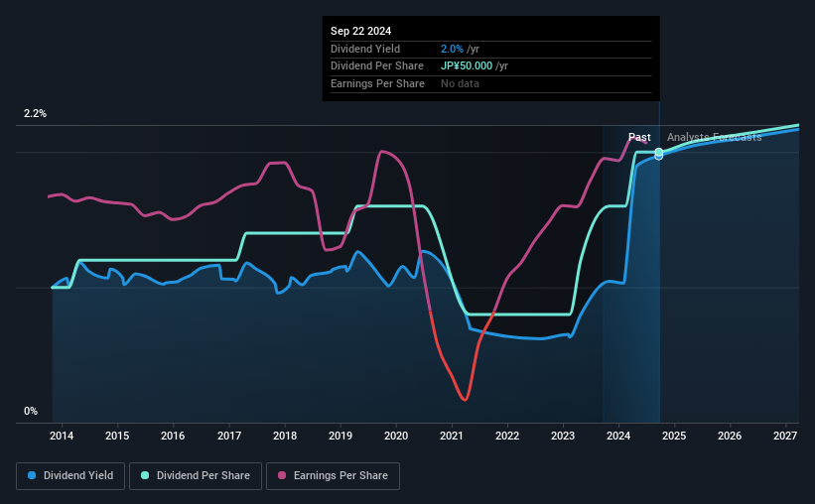Viewport: 815px width, 504px height.
Task: Click the 2023 x-axis year label
Action: 563,436
